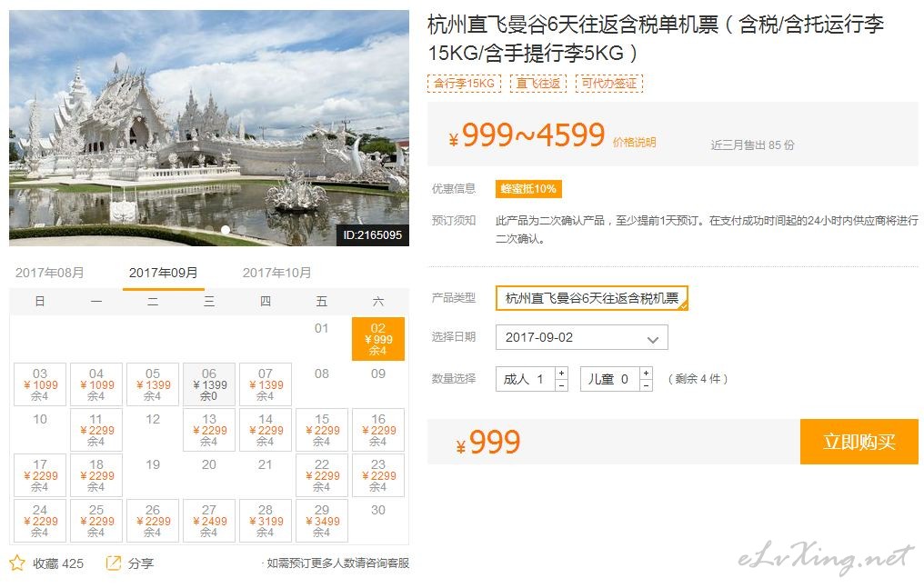Screen dimensions: 924x588
Task: Switch to the 2017年10月 tab
Action: (277, 274)
